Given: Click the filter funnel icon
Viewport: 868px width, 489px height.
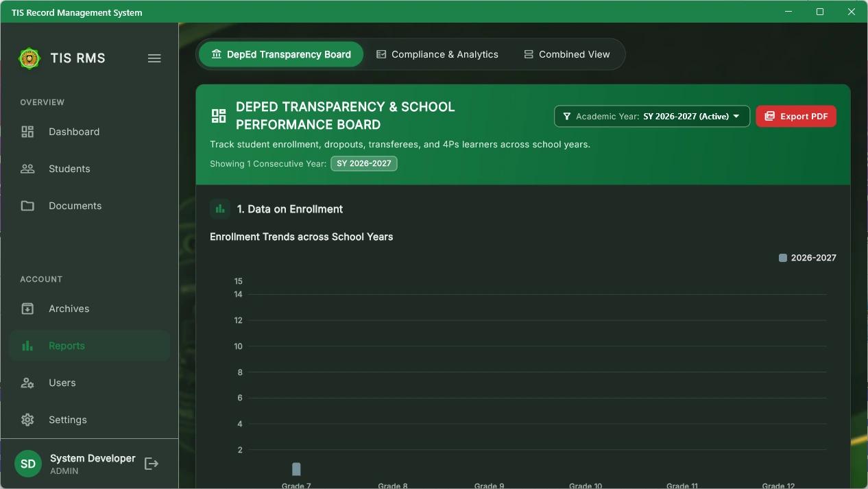Looking at the screenshot, I should click(x=567, y=117).
